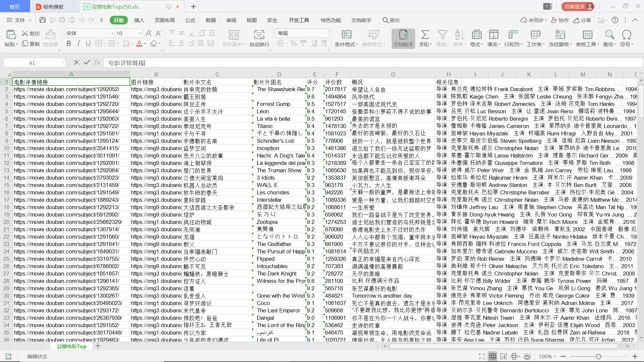Open the 条件格式 (Conditional Formatting) tool

pos(346,38)
